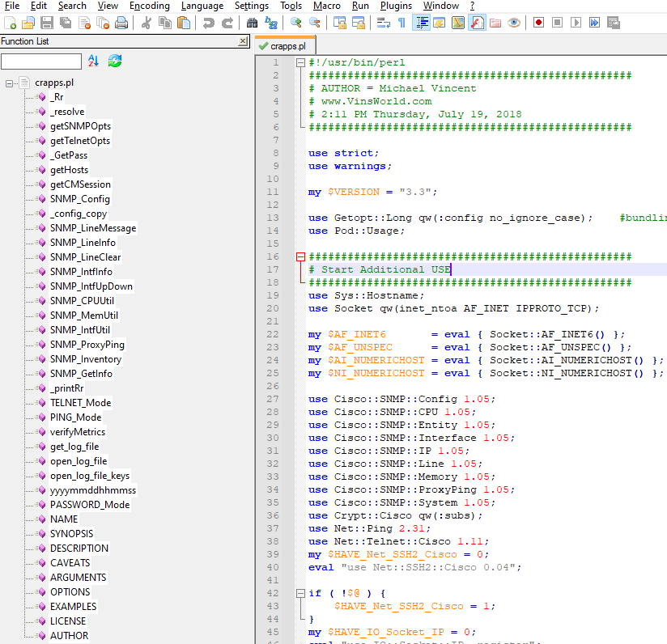Zoom in on the editor text
667x644 pixels.
click(x=296, y=23)
